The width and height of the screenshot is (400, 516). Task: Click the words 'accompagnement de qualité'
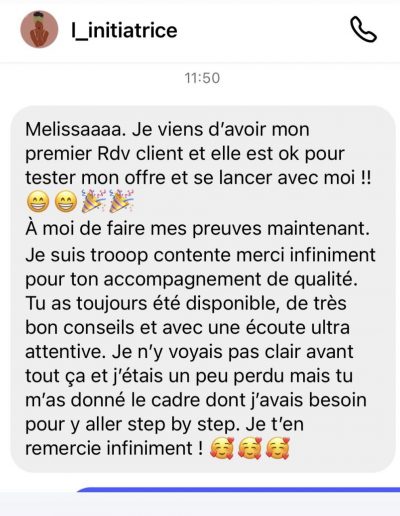[x=230, y=279]
